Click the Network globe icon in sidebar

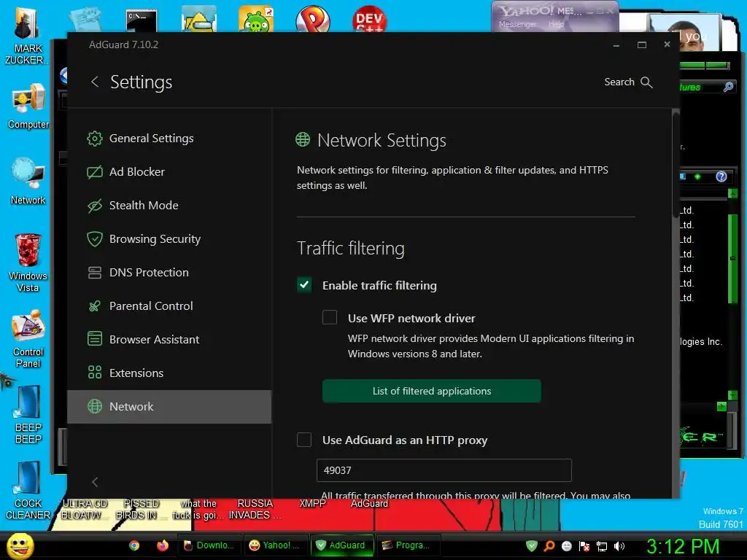(95, 407)
